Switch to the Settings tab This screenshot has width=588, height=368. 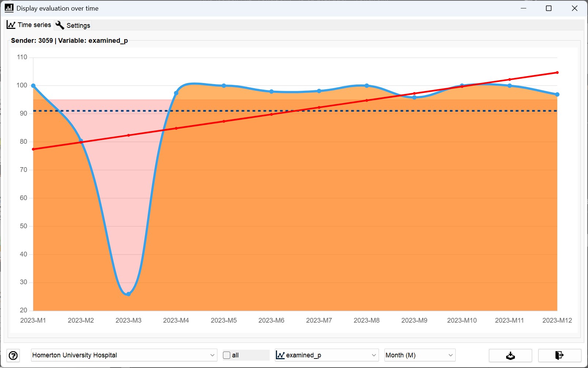click(73, 25)
